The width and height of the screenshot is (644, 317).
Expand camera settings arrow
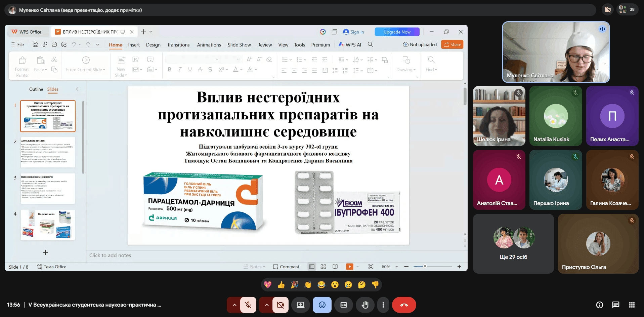[x=266, y=305]
